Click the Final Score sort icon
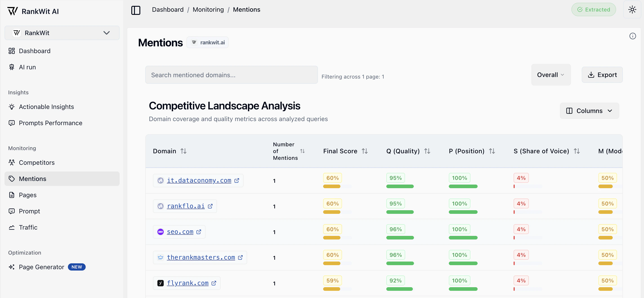This screenshot has height=298, width=644. point(365,151)
